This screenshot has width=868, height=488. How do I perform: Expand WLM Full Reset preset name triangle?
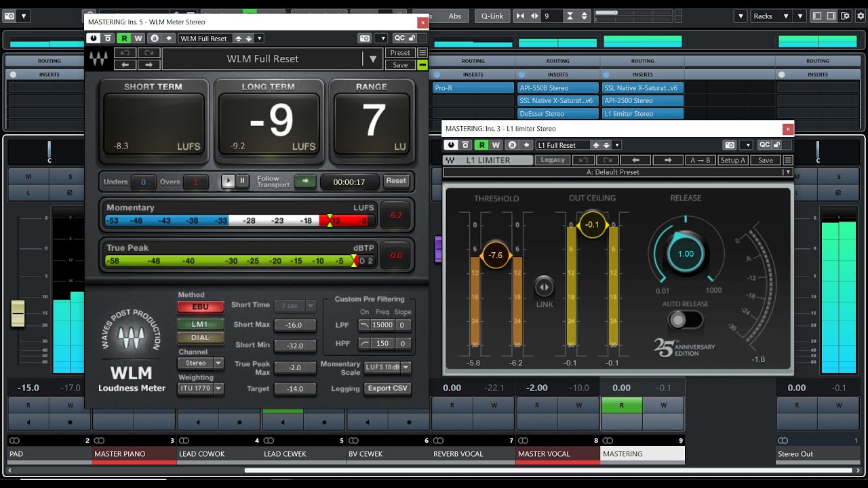[372, 59]
